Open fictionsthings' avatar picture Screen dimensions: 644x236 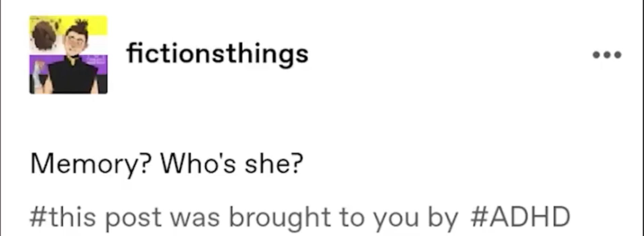pos(68,54)
